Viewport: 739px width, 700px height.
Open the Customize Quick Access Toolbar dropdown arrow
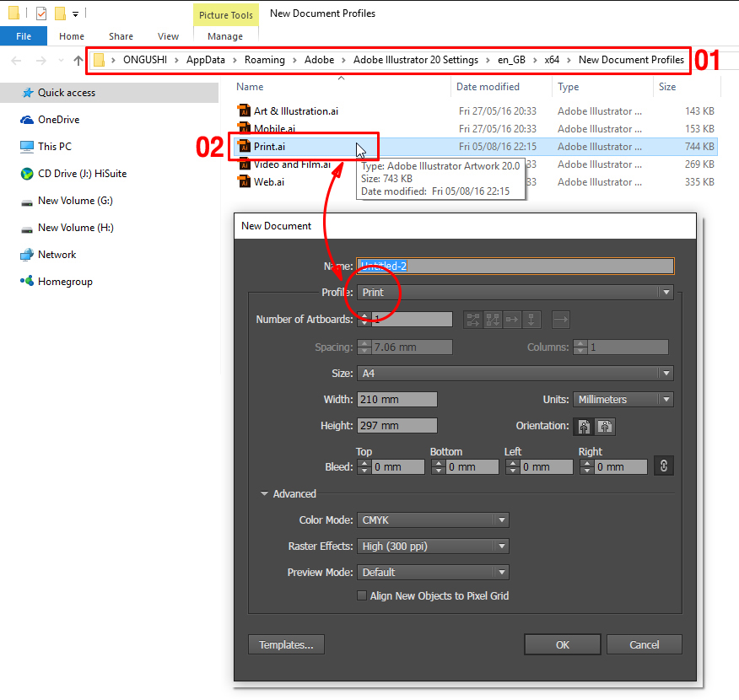tap(75, 14)
